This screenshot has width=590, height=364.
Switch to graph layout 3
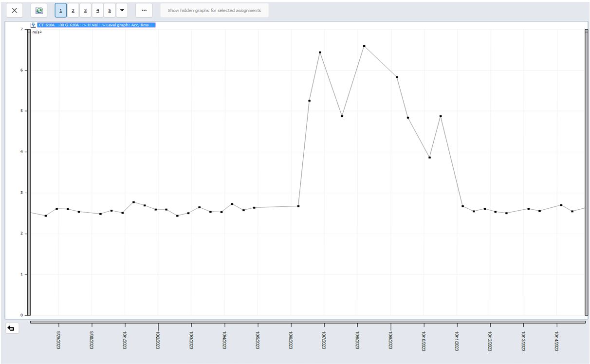coord(85,10)
